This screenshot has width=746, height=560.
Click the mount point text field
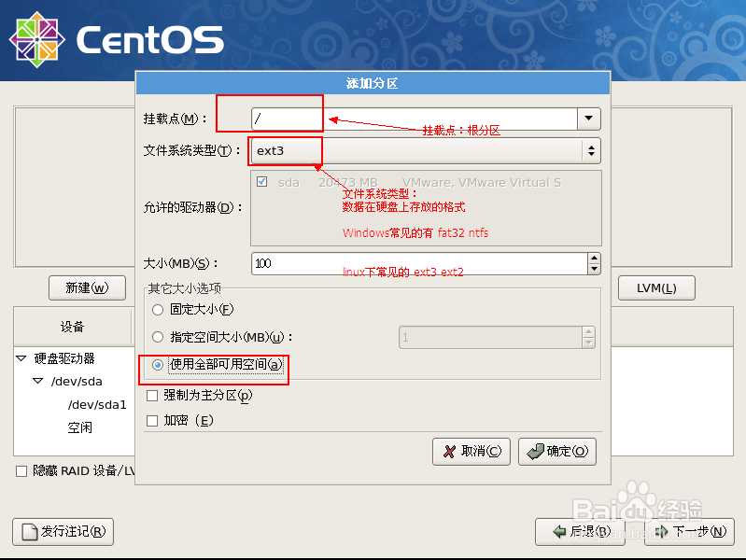pos(415,119)
